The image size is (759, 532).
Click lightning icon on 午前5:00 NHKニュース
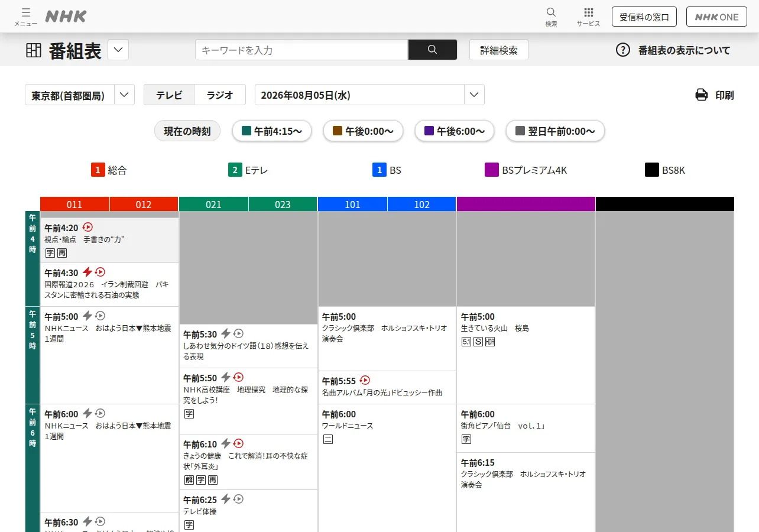tap(87, 316)
